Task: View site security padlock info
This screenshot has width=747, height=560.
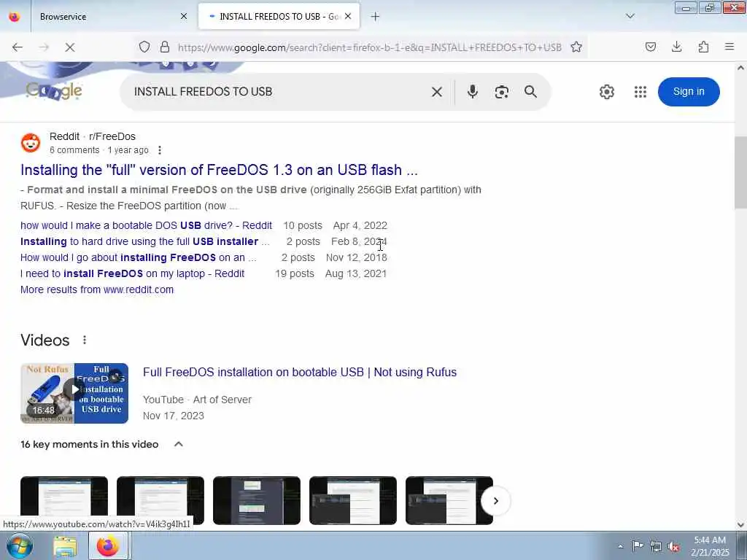Action: click(165, 47)
